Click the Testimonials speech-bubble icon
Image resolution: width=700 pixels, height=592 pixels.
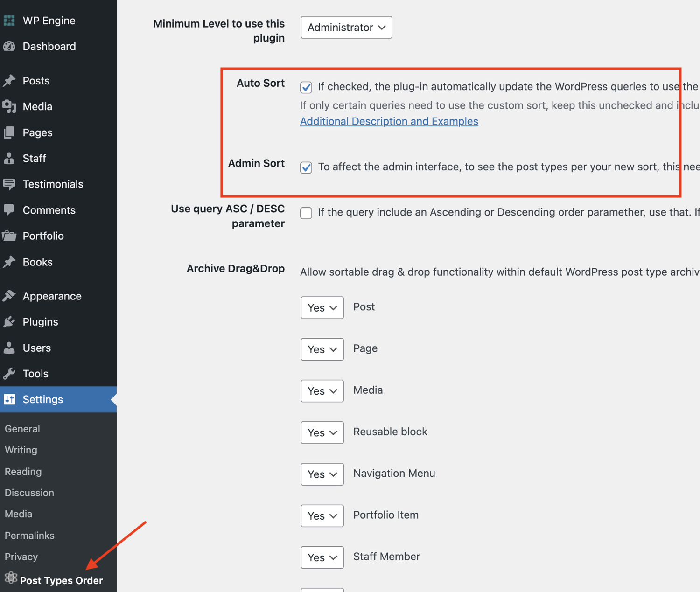[x=9, y=184]
